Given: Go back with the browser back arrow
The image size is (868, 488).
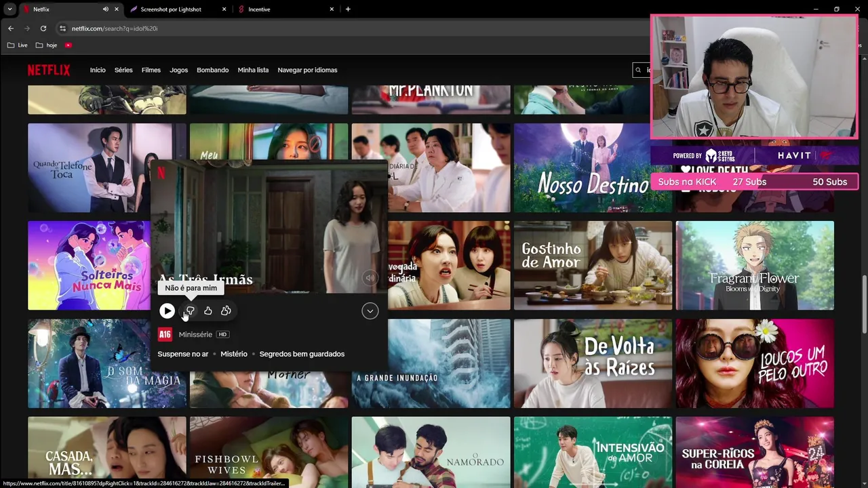Looking at the screenshot, I should (x=10, y=28).
